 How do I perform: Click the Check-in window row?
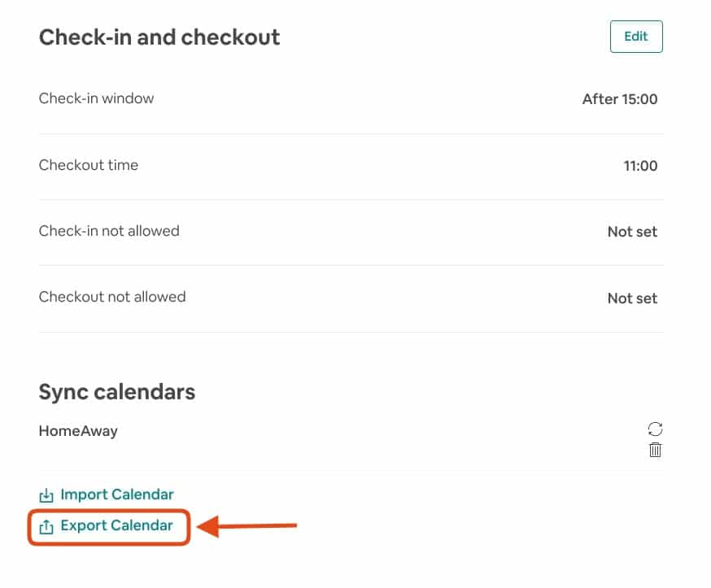[96, 98]
